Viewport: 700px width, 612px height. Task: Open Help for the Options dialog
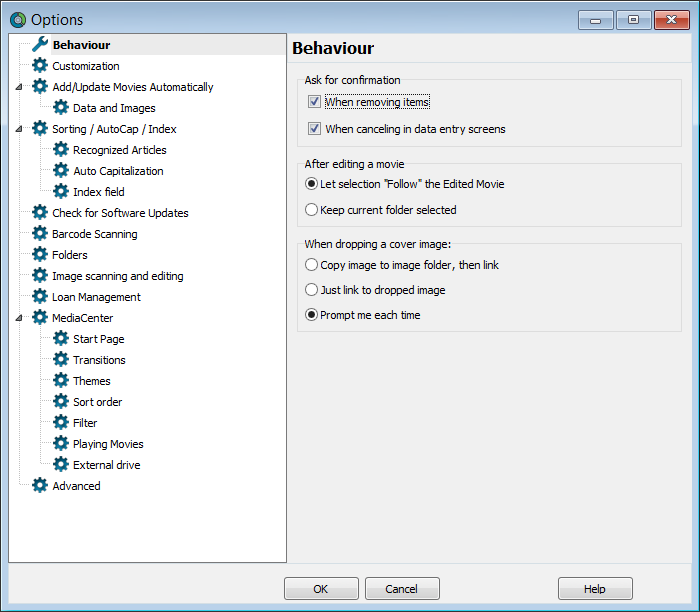(x=595, y=588)
